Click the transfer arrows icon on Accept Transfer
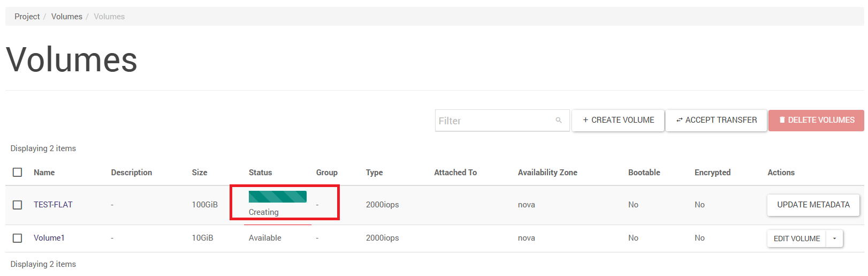Image resolution: width=868 pixels, height=276 pixels. click(679, 121)
